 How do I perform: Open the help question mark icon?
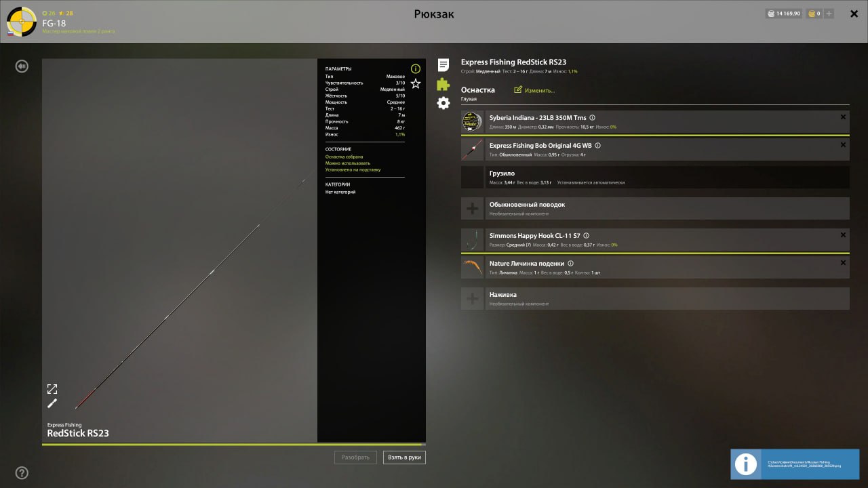click(22, 473)
